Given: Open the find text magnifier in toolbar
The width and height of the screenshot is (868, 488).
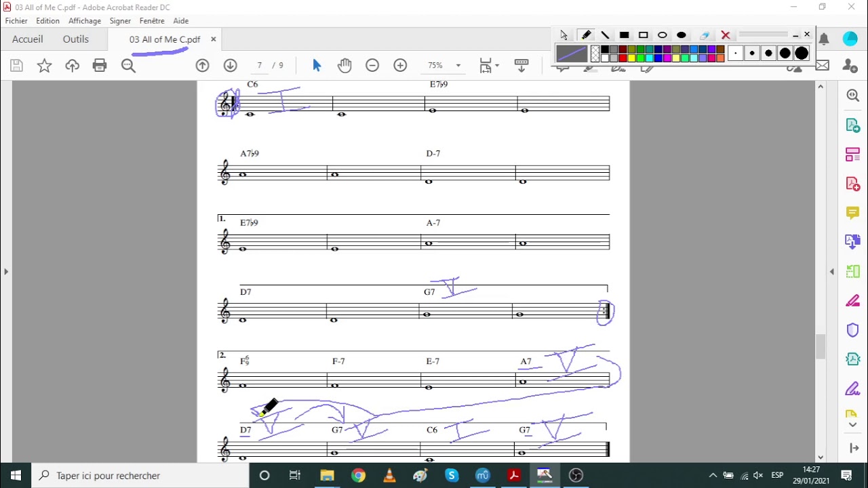Looking at the screenshot, I should pos(128,65).
